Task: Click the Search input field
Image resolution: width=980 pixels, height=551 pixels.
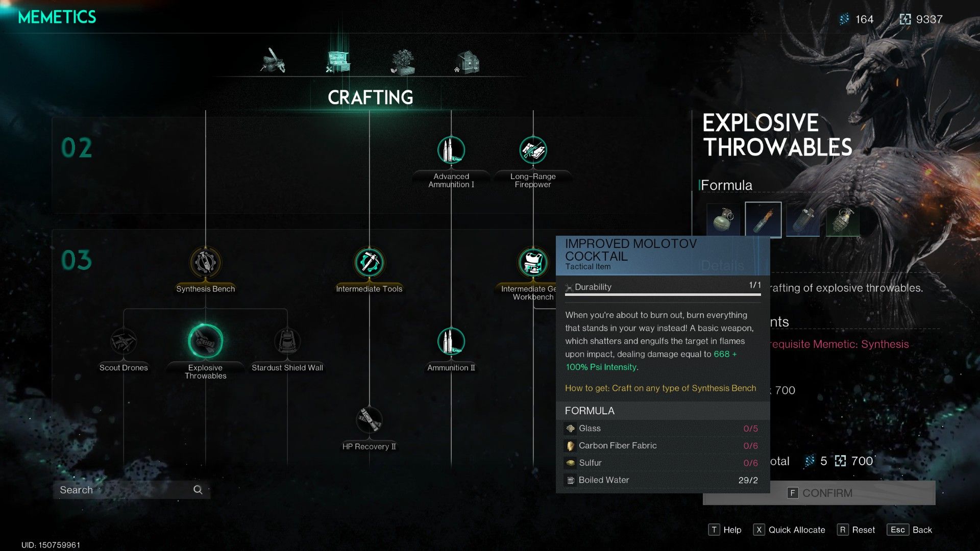Action: [x=131, y=489]
